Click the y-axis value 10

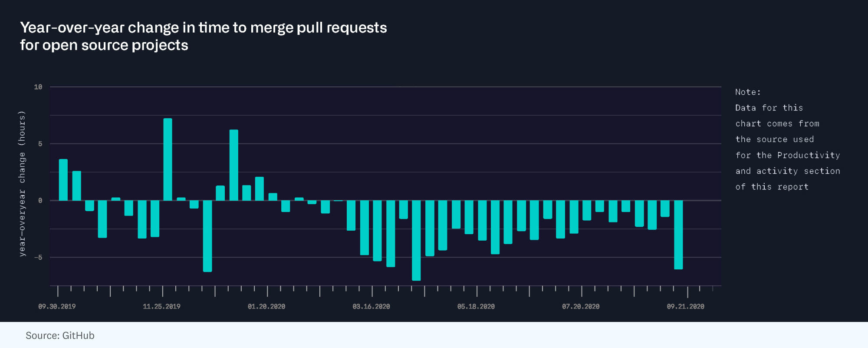(x=38, y=87)
